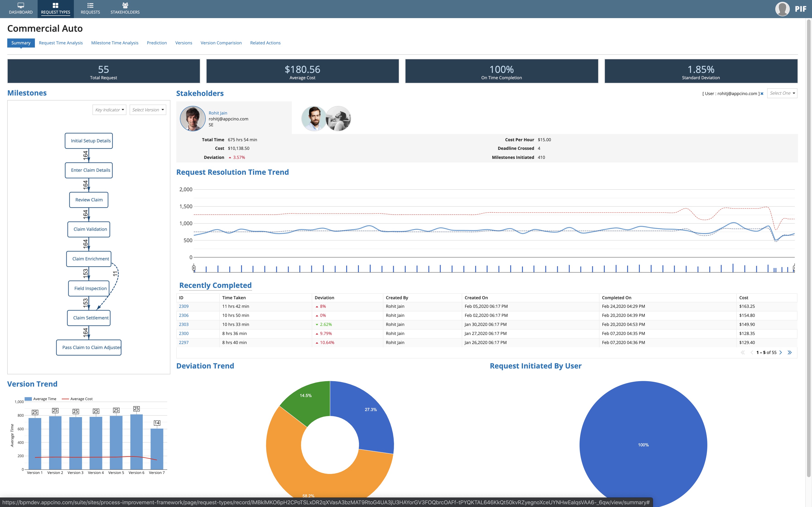Go to last page with double-chevron icon
The width and height of the screenshot is (812, 507).
790,352
